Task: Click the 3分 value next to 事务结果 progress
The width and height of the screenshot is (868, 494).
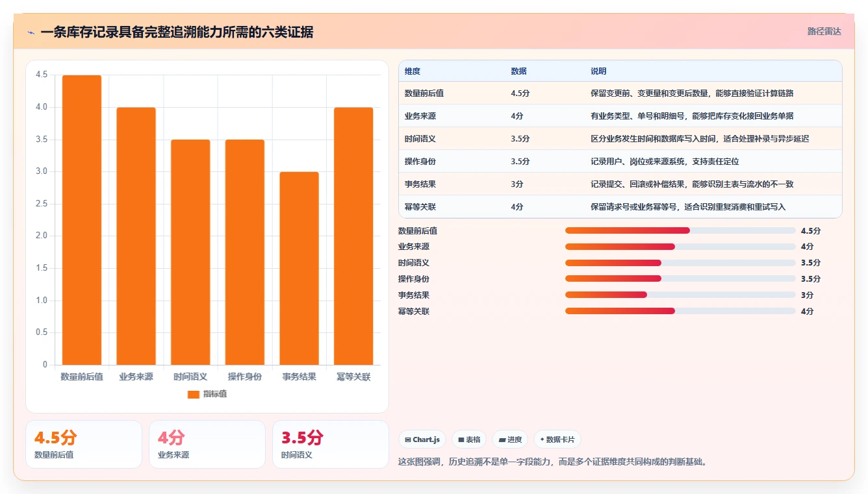Action: (x=807, y=295)
